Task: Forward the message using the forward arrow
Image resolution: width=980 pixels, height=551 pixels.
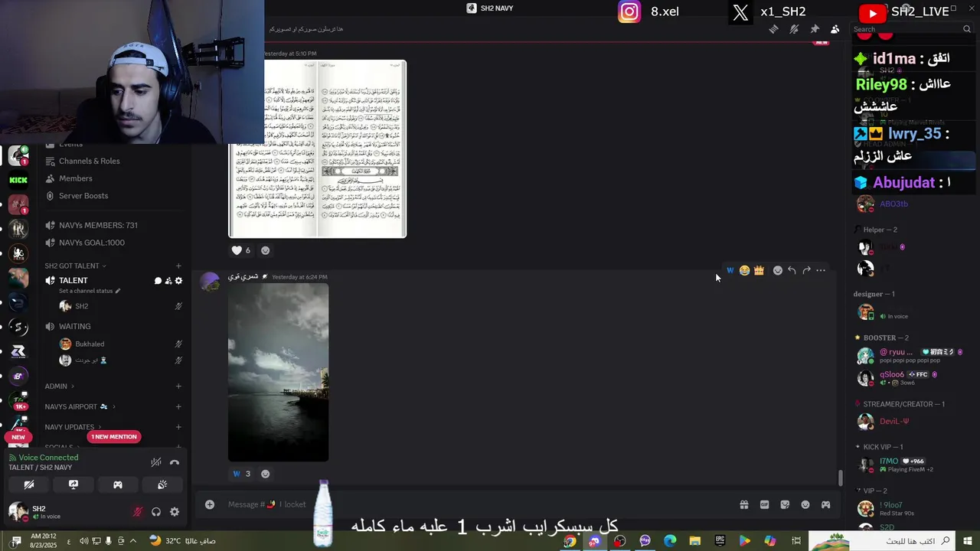Action: point(806,270)
